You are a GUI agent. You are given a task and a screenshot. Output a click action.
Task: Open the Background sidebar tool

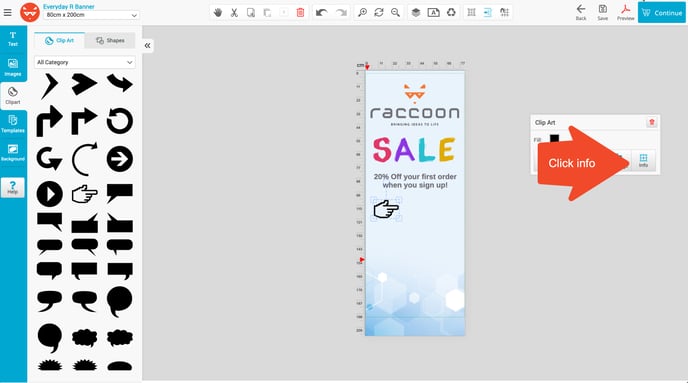13,152
